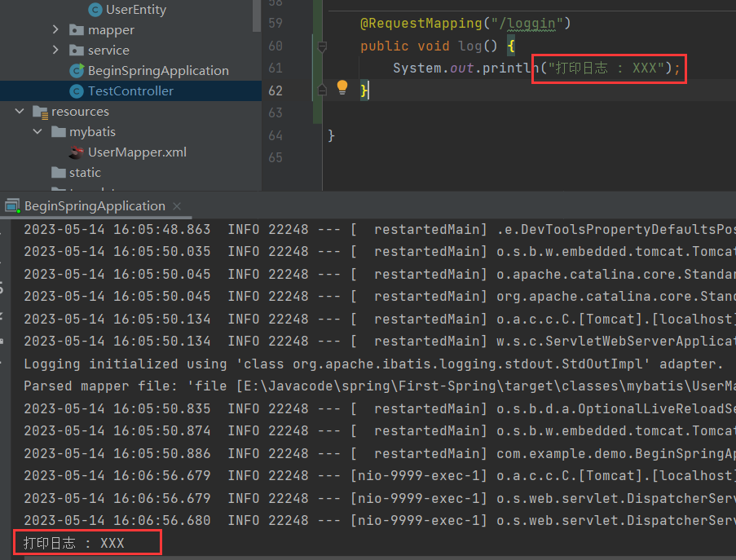This screenshot has width=736, height=560.
Task: Click the resources folder icon
Action: [x=41, y=112]
